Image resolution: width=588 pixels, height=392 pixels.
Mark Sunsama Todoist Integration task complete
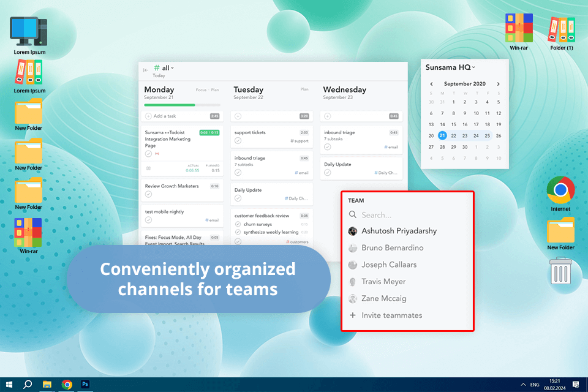(x=148, y=154)
